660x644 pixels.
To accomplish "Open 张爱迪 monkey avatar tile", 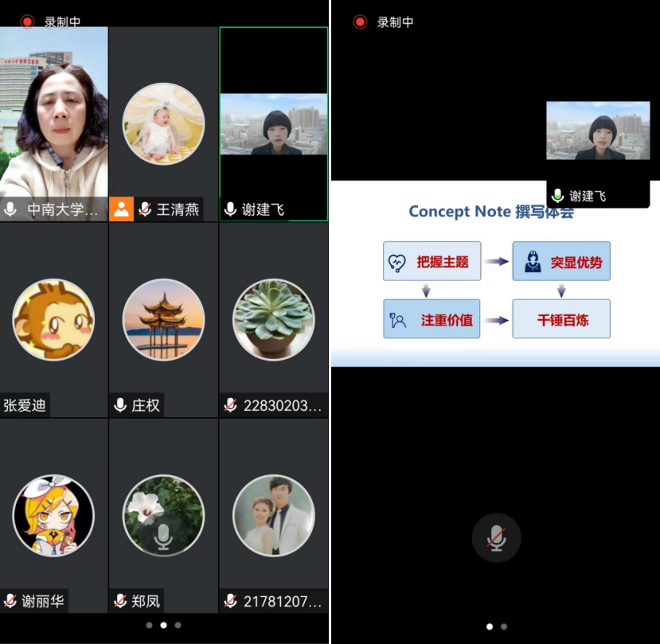I will tap(53, 319).
